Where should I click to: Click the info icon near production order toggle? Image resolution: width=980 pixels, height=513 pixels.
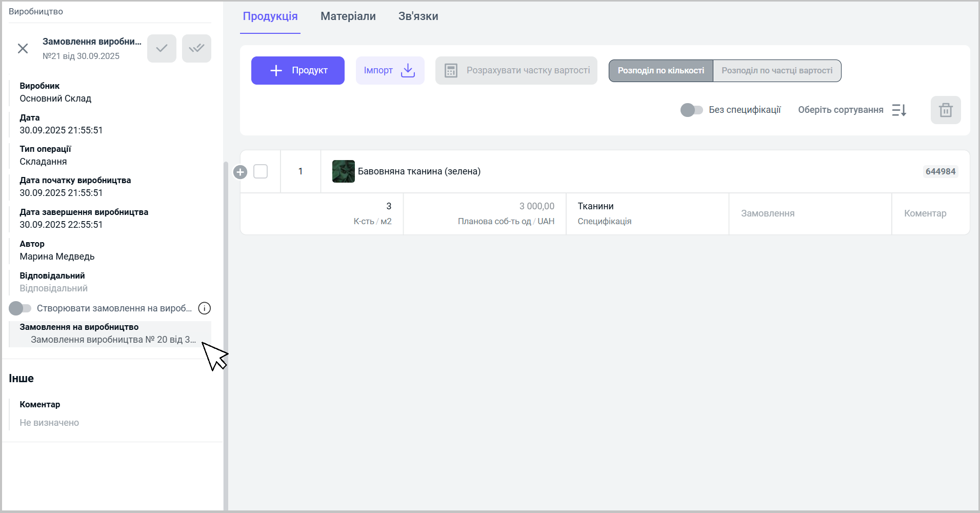click(204, 308)
